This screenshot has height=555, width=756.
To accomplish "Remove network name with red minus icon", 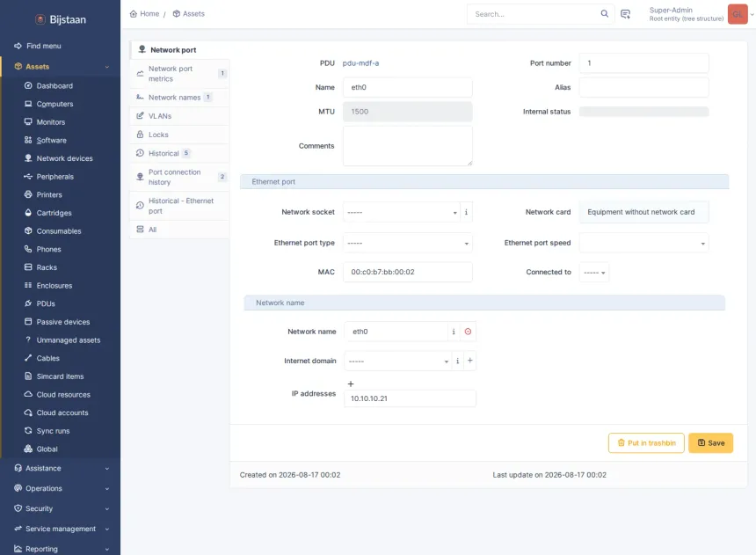I will (468, 332).
